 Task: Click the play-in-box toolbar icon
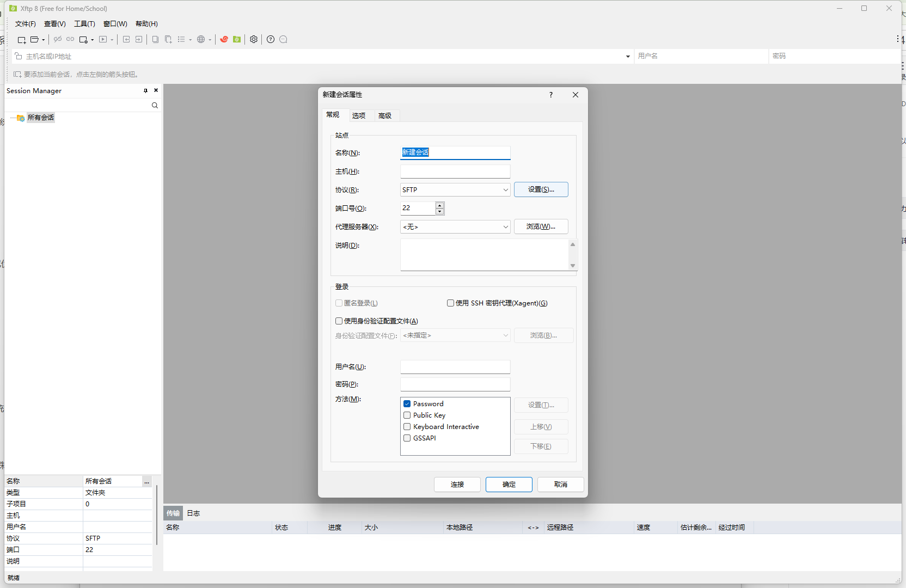click(103, 39)
